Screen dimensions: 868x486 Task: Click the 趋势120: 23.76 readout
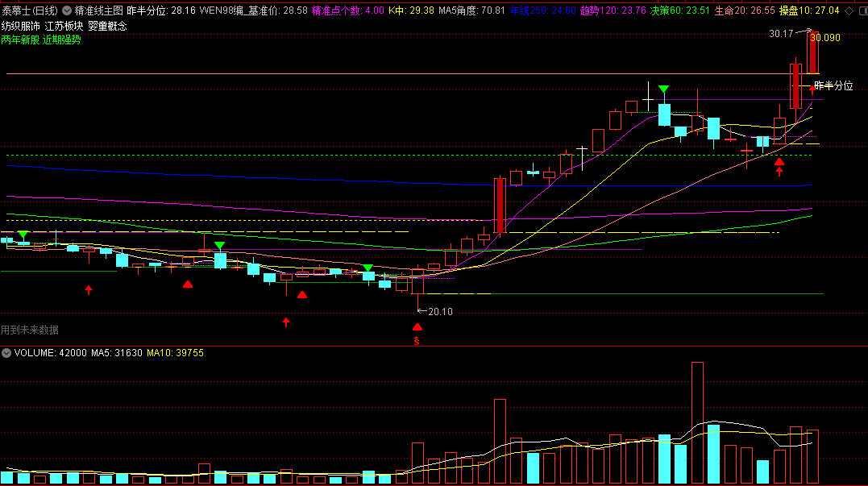613,10
